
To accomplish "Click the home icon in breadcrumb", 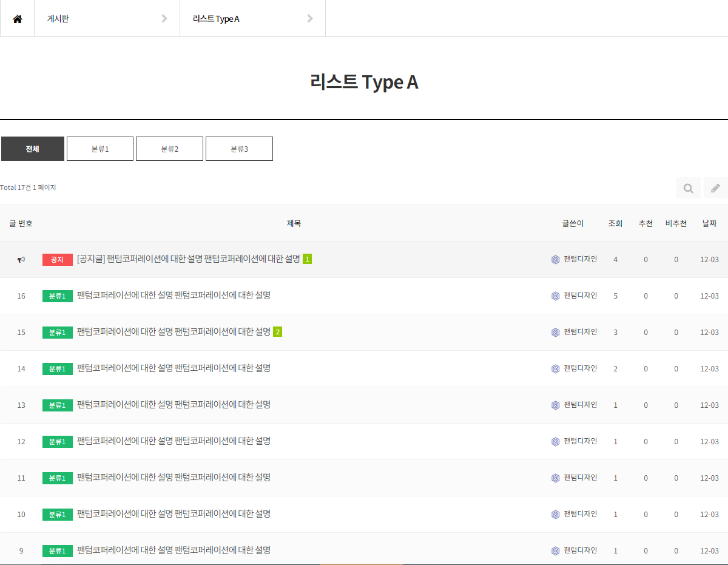I will [x=17, y=19].
